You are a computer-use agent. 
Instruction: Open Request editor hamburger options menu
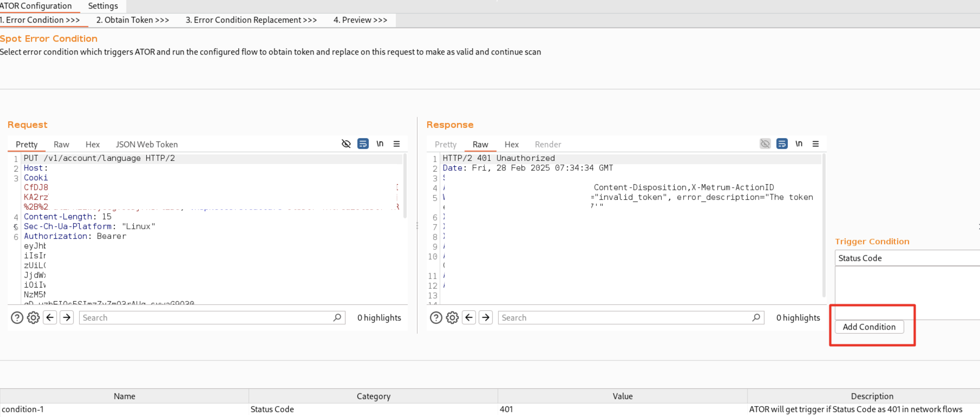tap(397, 144)
